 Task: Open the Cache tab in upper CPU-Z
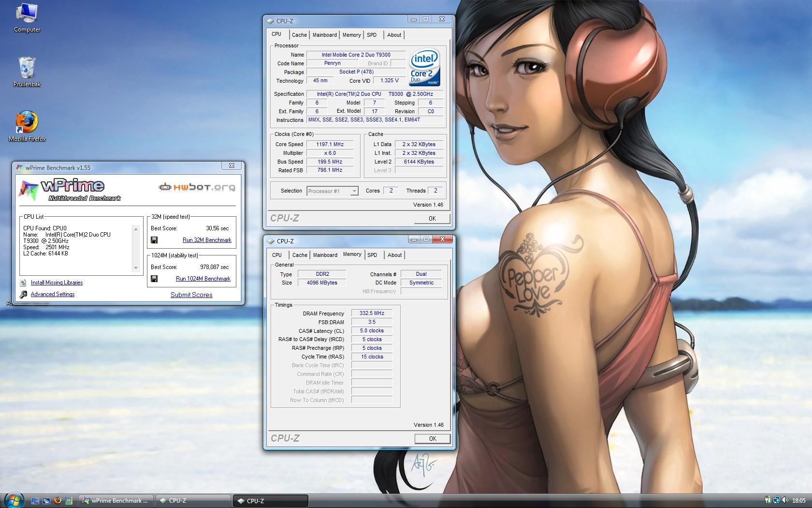coord(299,35)
